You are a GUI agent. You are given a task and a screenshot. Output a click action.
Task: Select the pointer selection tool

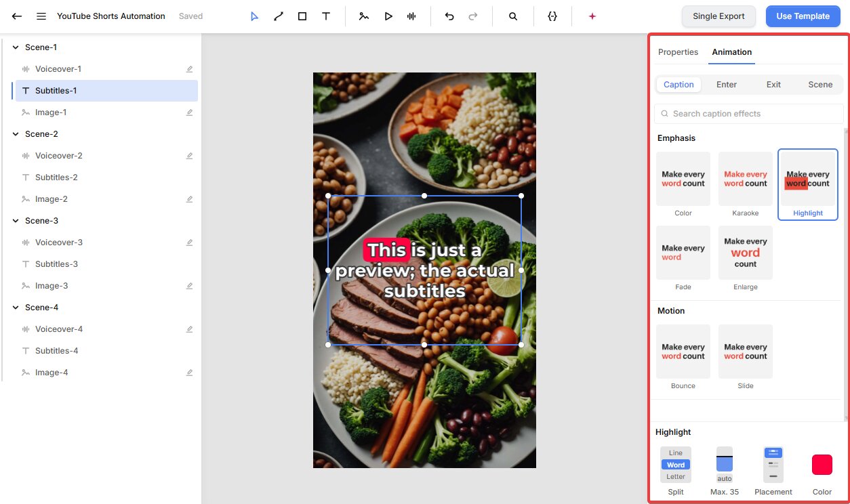click(254, 16)
